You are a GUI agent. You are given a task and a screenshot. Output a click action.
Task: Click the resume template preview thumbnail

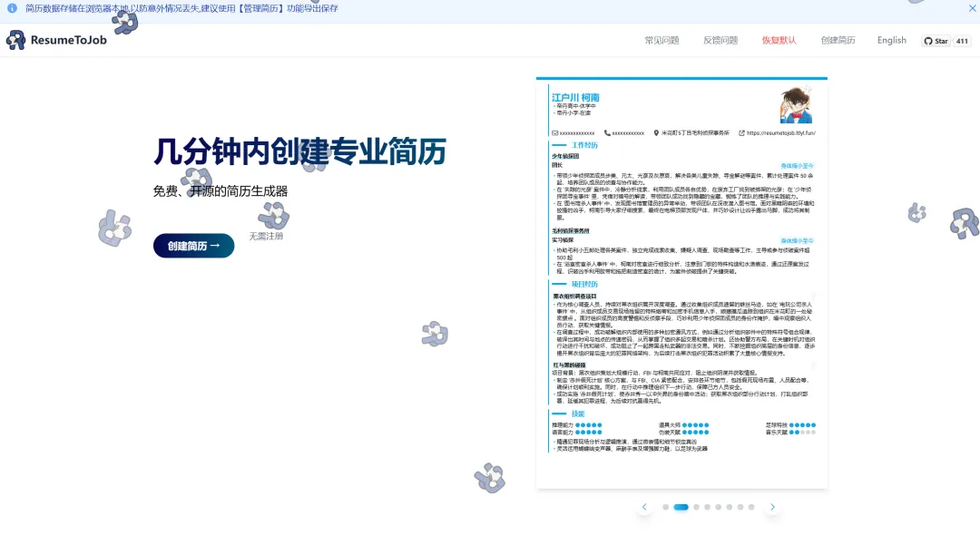click(x=681, y=283)
